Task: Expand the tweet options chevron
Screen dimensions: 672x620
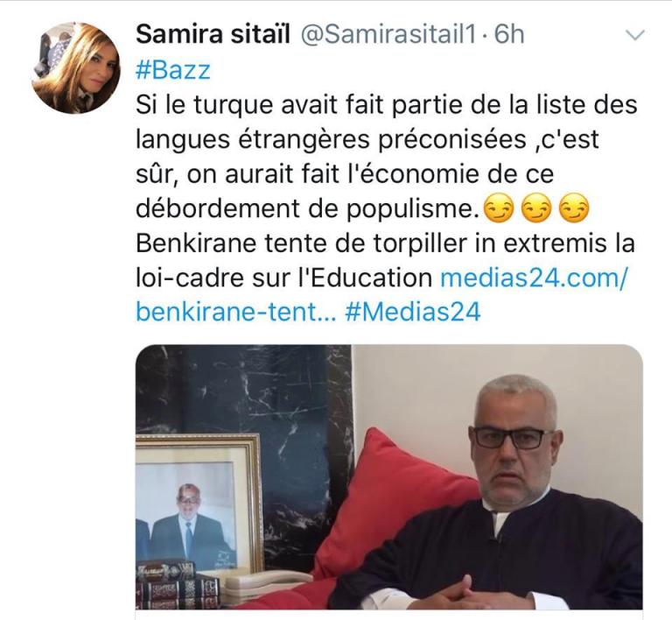Action: [635, 35]
